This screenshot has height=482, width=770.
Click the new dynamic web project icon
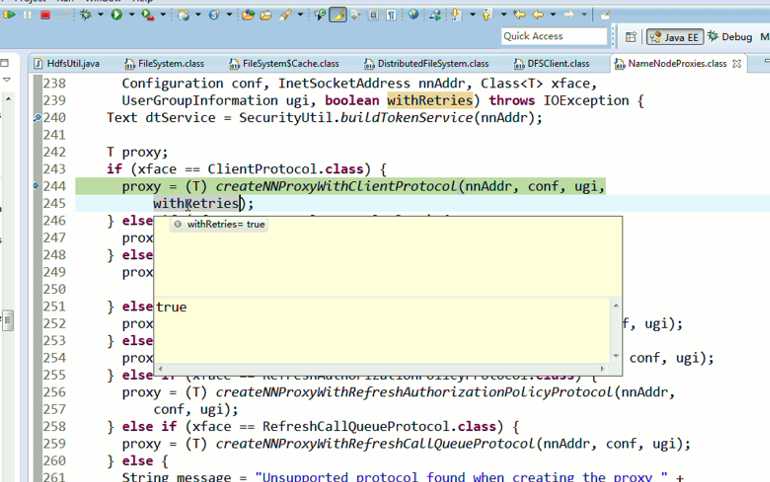click(183, 15)
